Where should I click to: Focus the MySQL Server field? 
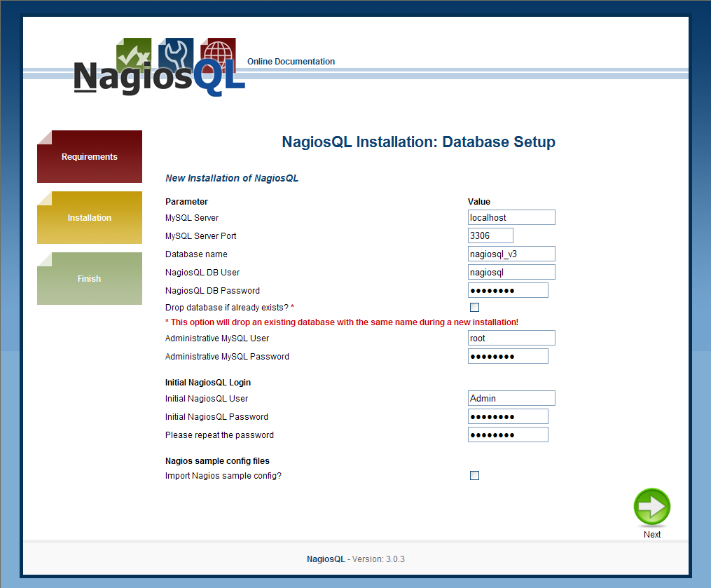[x=511, y=217]
